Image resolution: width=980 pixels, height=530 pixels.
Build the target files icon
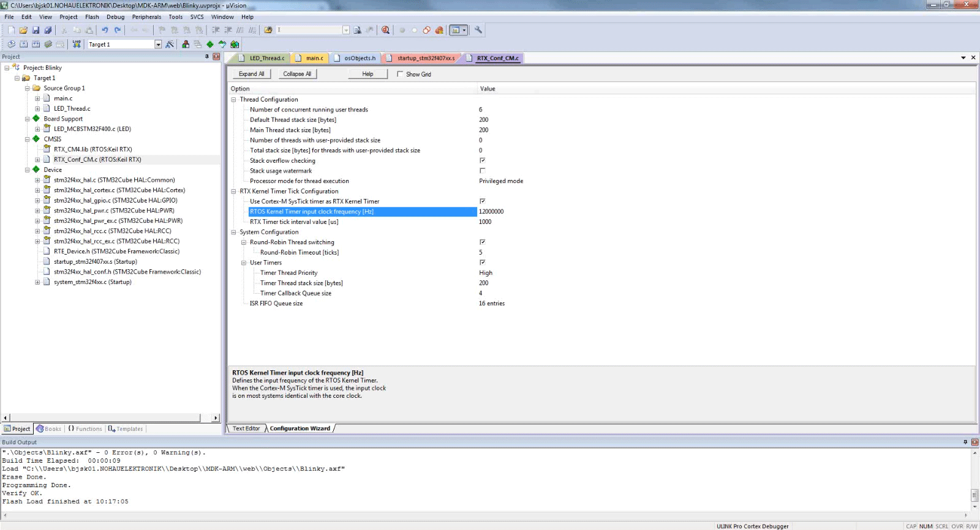click(23, 44)
